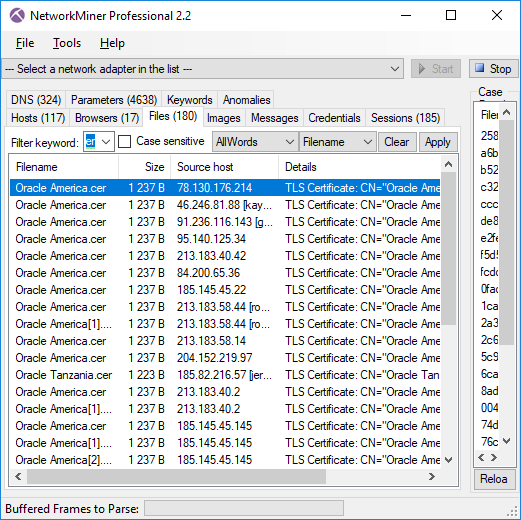Viewport: 521px width, 520px height.
Task: Select the file row from 95.140.125.34
Action: pos(225,239)
